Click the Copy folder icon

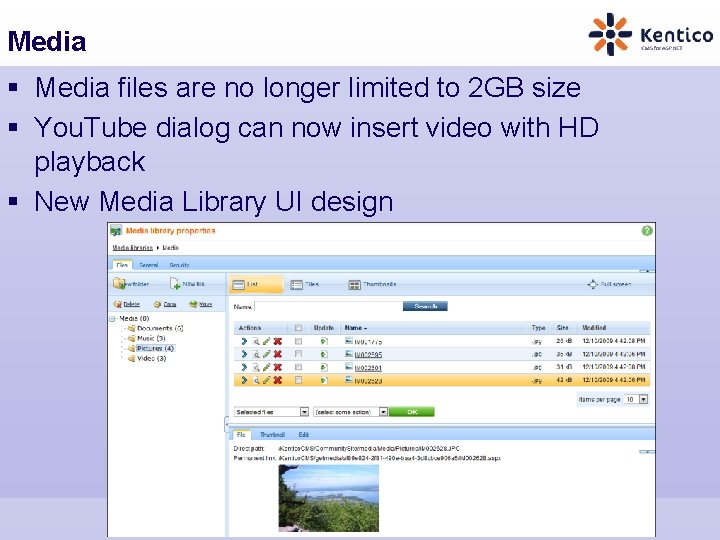click(x=158, y=304)
